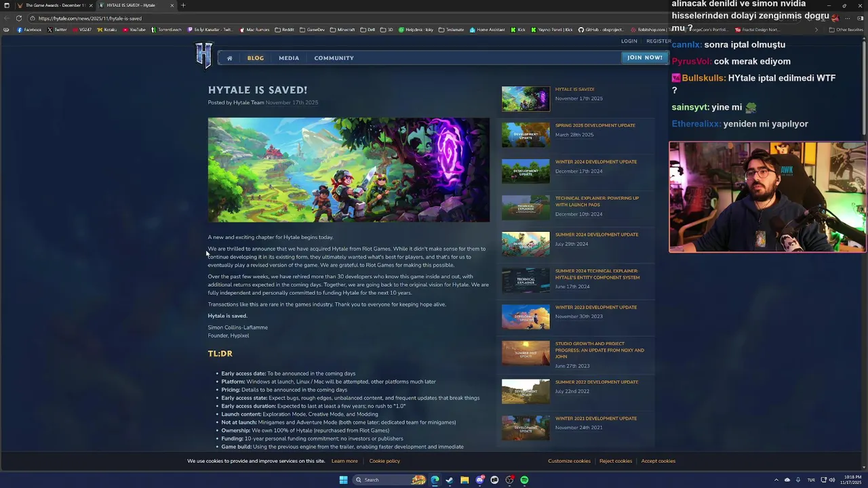Open the TorrentLeech bookmark

click(167, 30)
